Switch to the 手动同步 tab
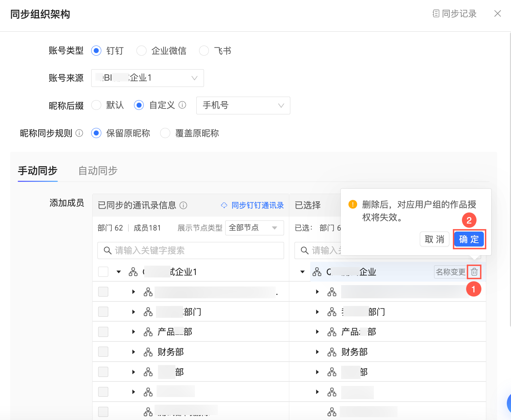This screenshot has height=420, width=511. click(38, 171)
